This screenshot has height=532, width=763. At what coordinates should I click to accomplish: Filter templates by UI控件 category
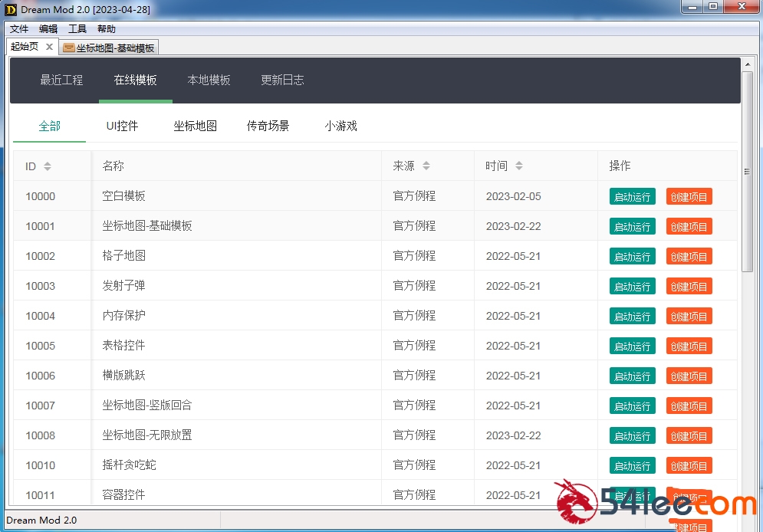122,126
